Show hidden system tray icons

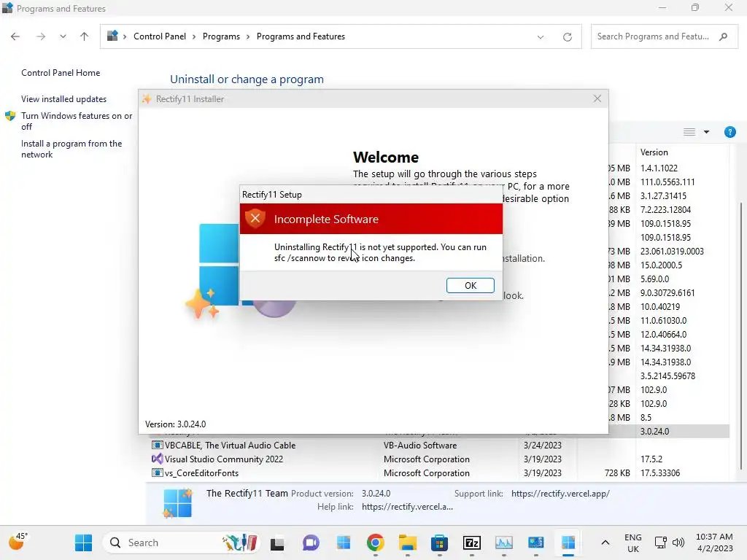pos(605,542)
